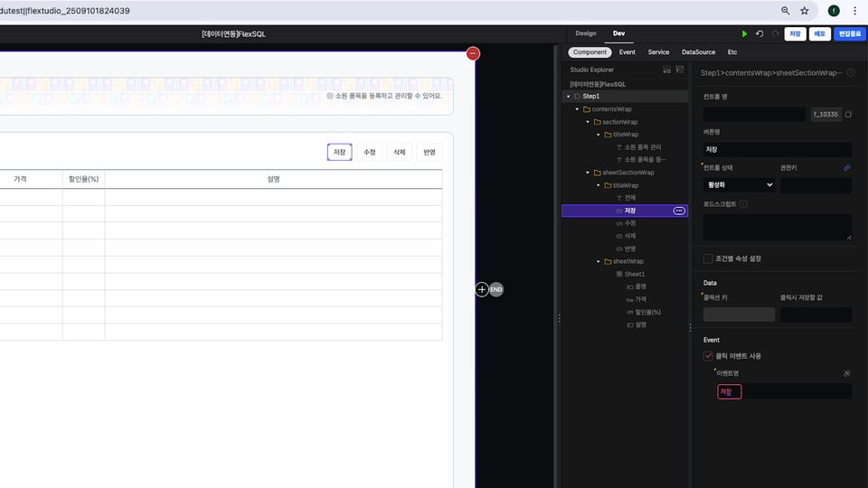The height and width of the screenshot is (488, 868).
Task: Uncheck the 클릭 이벤트 사용 checkbox
Action: point(708,356)
